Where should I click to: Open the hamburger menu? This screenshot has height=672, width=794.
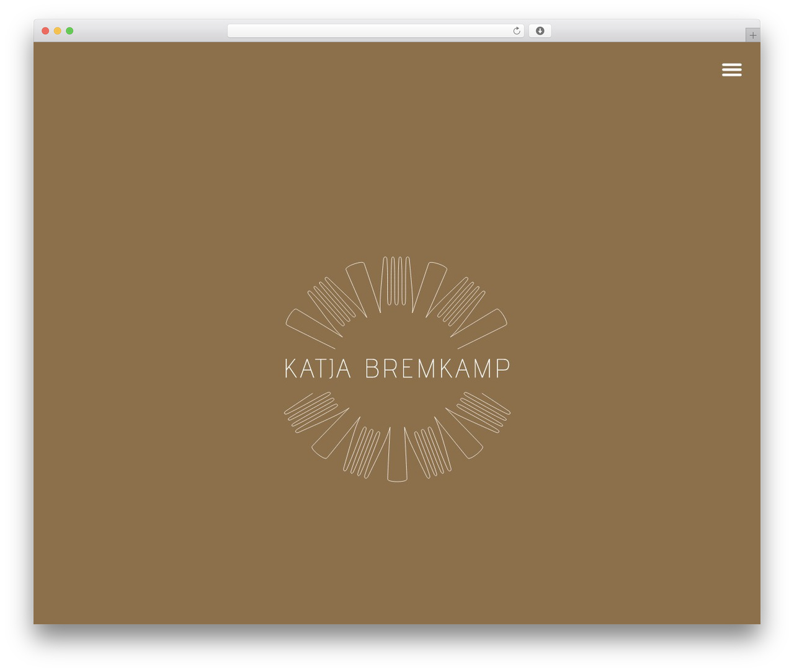pyautogui.click(x=732, y=69)
